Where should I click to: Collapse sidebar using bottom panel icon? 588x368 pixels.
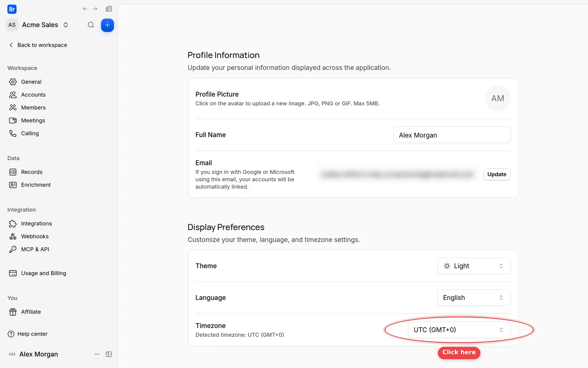click(x=109, y=354)
